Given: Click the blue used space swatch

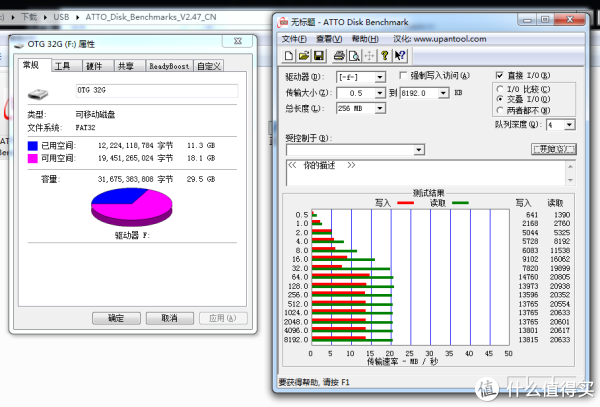Looking at the screenshot, I should [33, 146].
